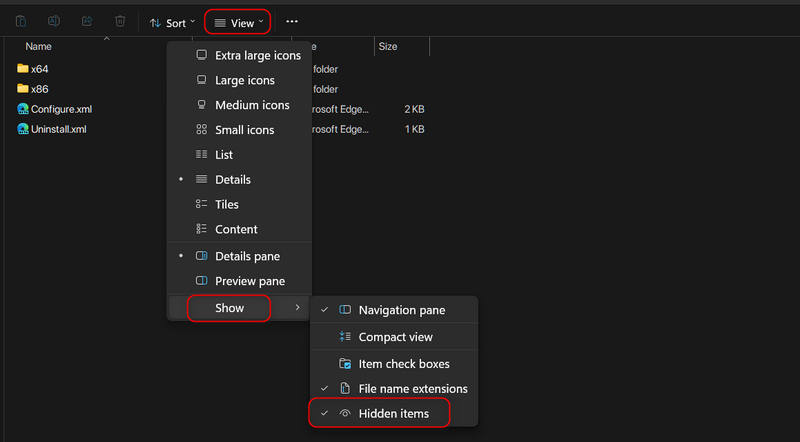The width and height of the screenshot is (800, 442).
Task: Select the Configure.xml file
Action: (55, 109)
